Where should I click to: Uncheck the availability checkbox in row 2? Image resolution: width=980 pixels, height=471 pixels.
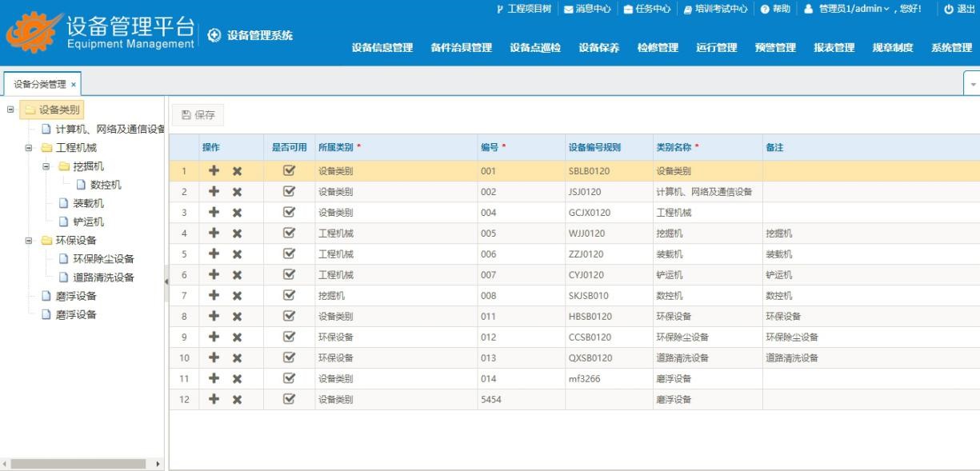[290, 192]
